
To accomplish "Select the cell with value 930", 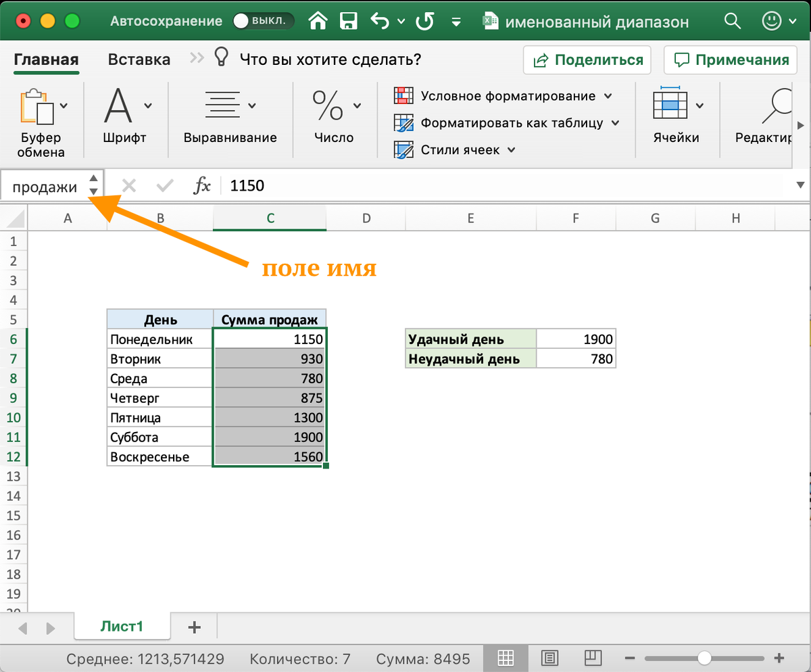I will (270, 359).
